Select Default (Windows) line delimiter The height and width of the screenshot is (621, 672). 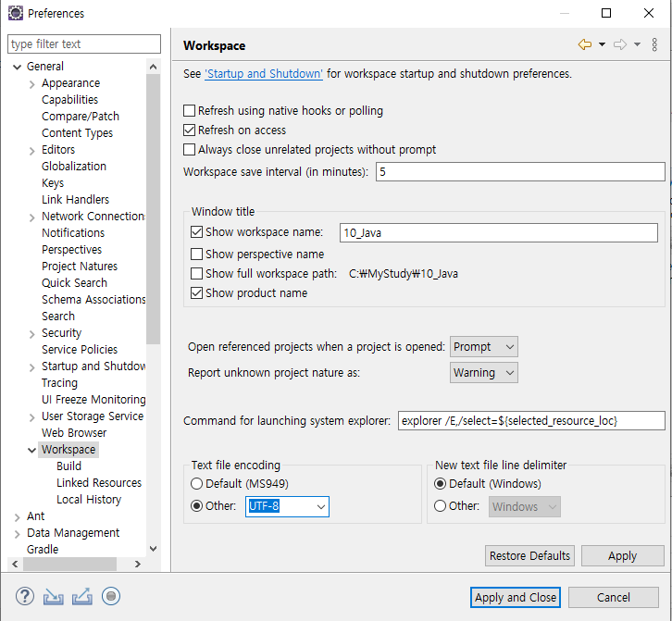(440, 483)
